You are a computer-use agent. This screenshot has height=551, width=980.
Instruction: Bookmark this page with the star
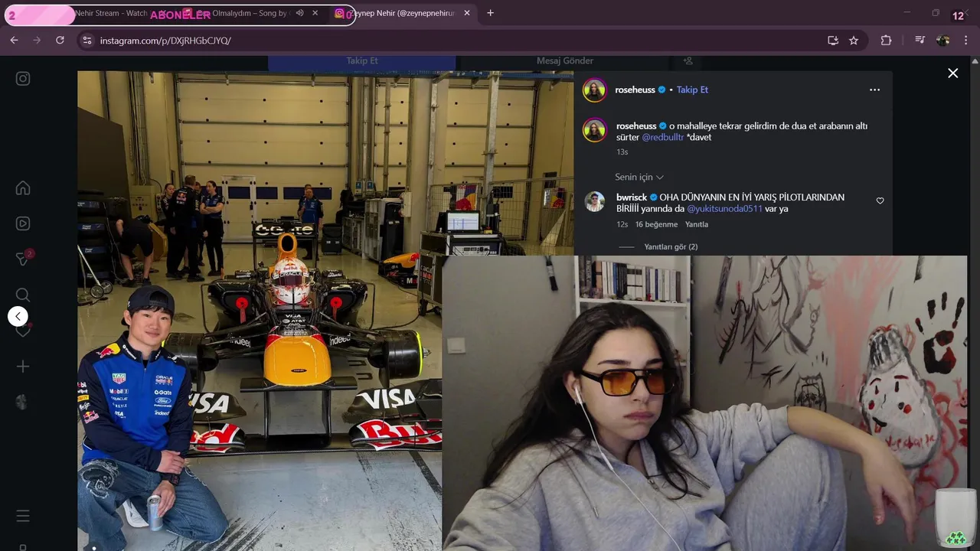point(854,41)
